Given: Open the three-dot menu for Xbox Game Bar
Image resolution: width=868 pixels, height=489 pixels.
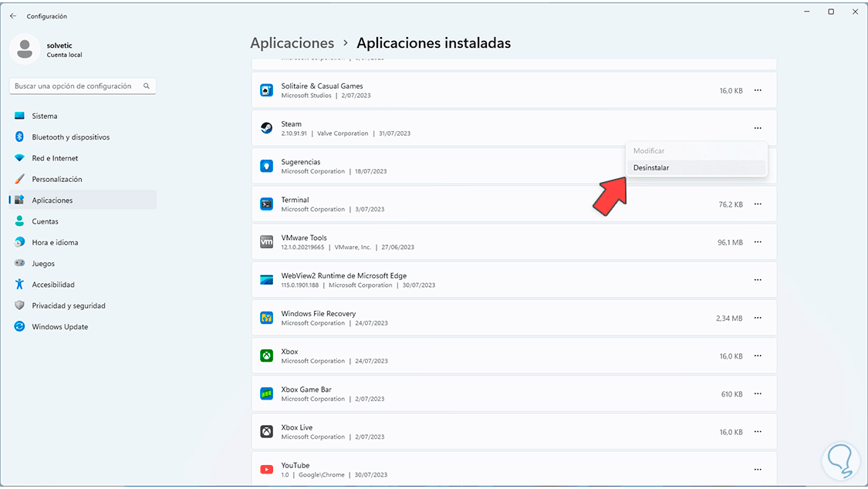Looking at the screenshot, I should click(x=758, y=394).
